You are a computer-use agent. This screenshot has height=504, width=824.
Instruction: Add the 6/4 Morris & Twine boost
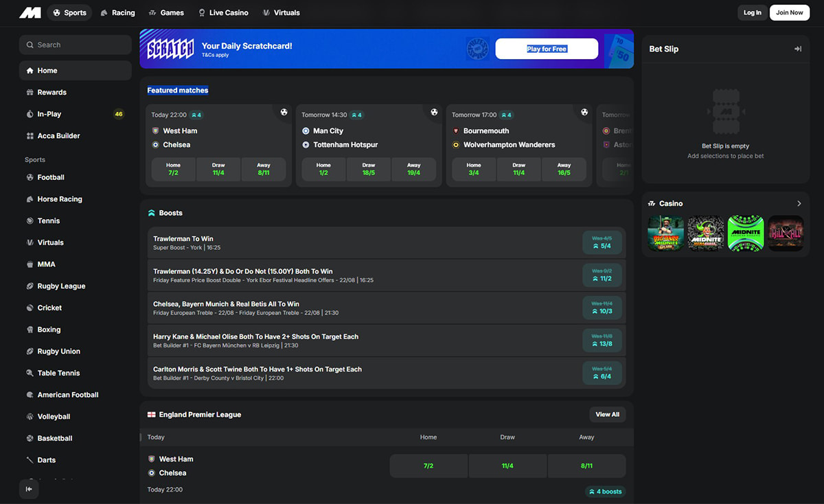coord(602,373)
